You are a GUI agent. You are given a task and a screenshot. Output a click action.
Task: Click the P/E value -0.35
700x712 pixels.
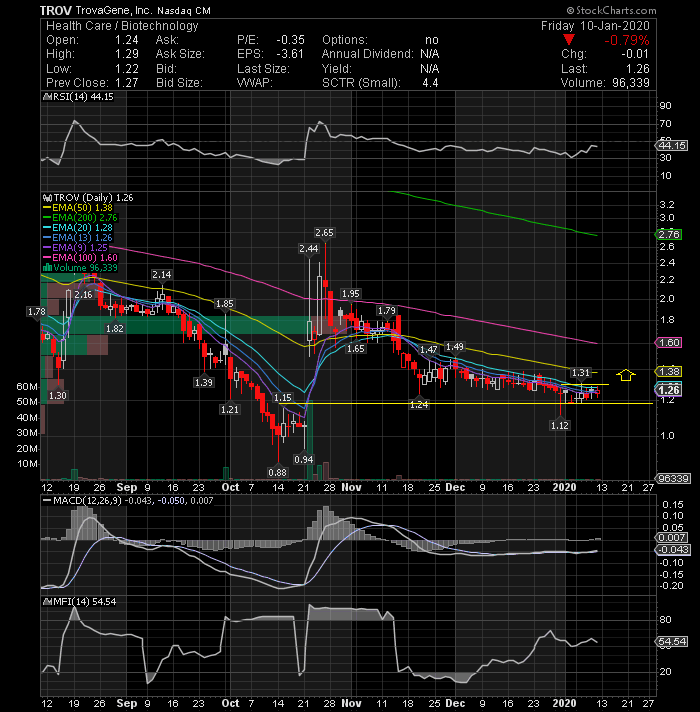coord(291,40)
